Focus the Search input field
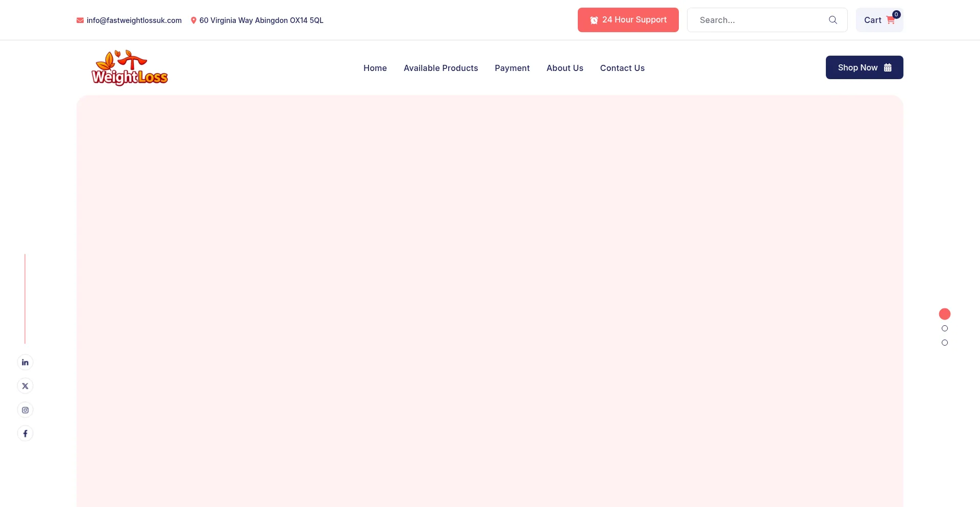 [x=758, y=20]
